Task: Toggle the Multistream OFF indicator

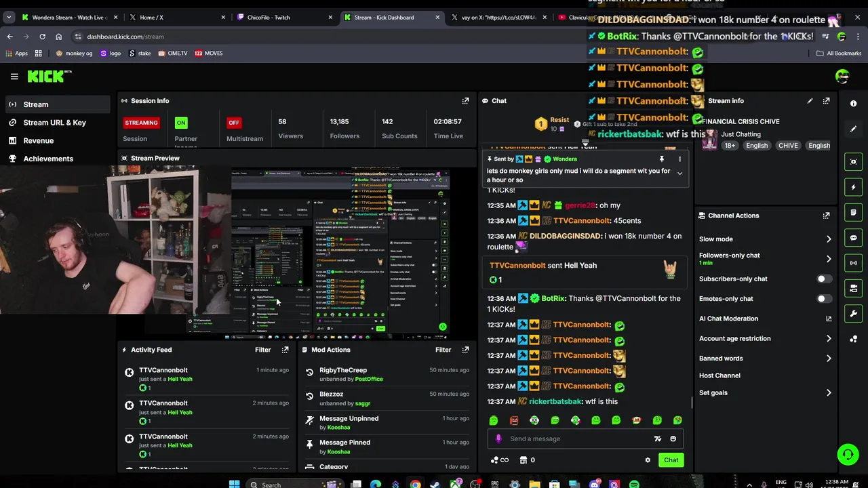Action: pos(234,123)
